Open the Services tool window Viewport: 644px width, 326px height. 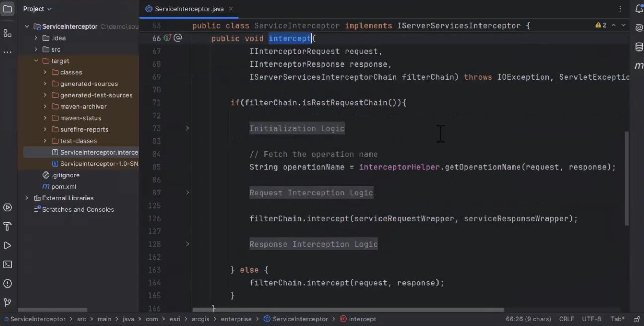click(8, 208)
